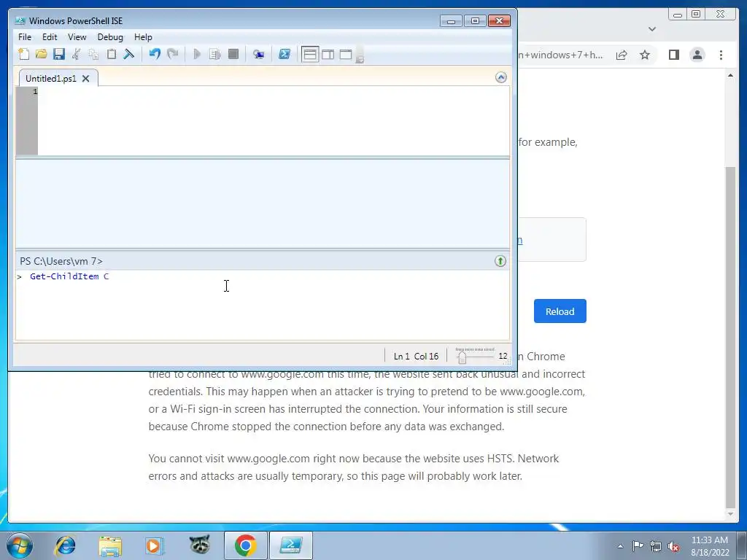Run the script with the play icon
The height and width of the screenshot is (560, 747).
[197, 54]
